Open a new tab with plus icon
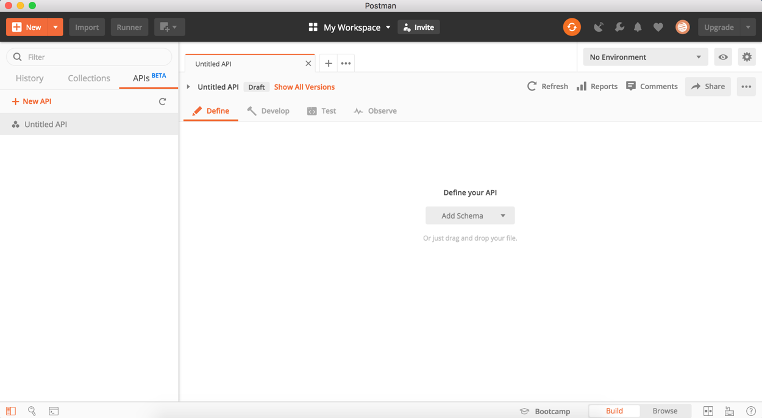 pyautogui.click(x=329, y=63)
